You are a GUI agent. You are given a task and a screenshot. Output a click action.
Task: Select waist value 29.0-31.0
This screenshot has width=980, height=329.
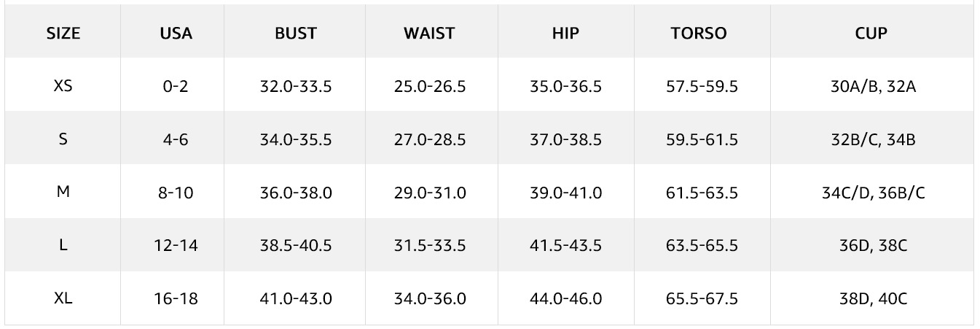pyautogui.click(x=430, y=193)
